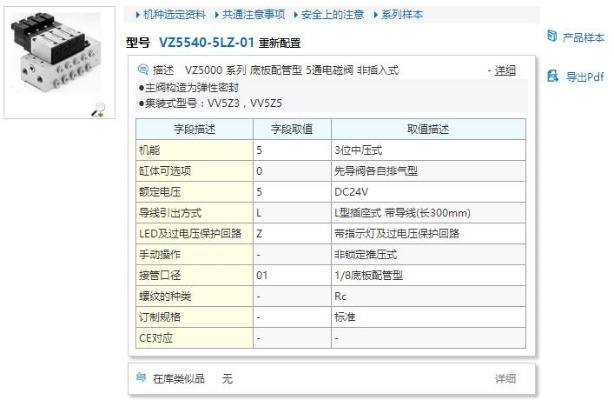Click the 产品样本 text link

pyautogui.click(x=583, y=38)
